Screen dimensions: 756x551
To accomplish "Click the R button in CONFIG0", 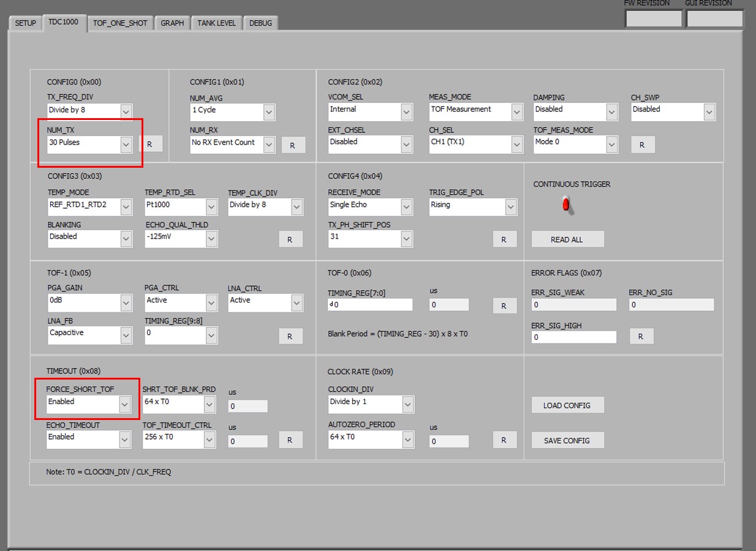I will coord(150,144).
